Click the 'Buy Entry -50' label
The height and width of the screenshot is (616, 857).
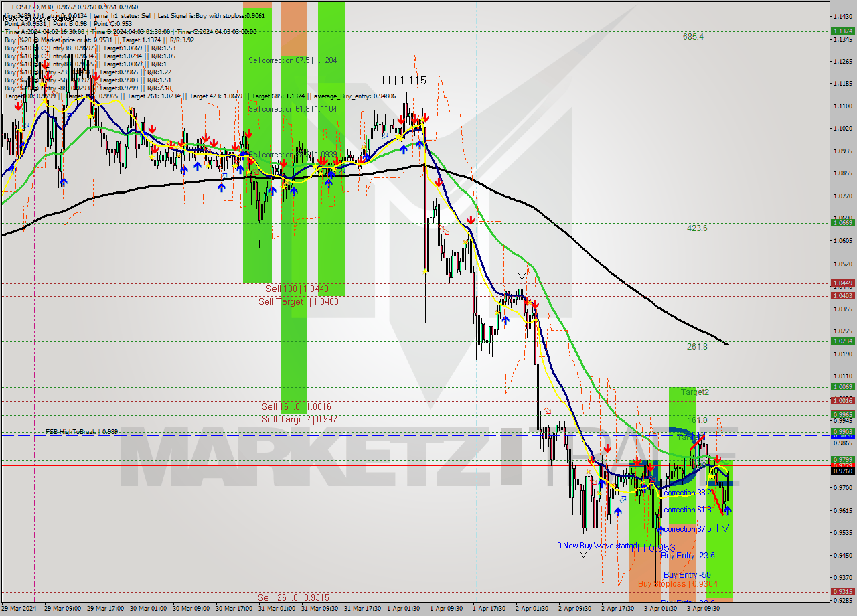(x=687, y=575)
